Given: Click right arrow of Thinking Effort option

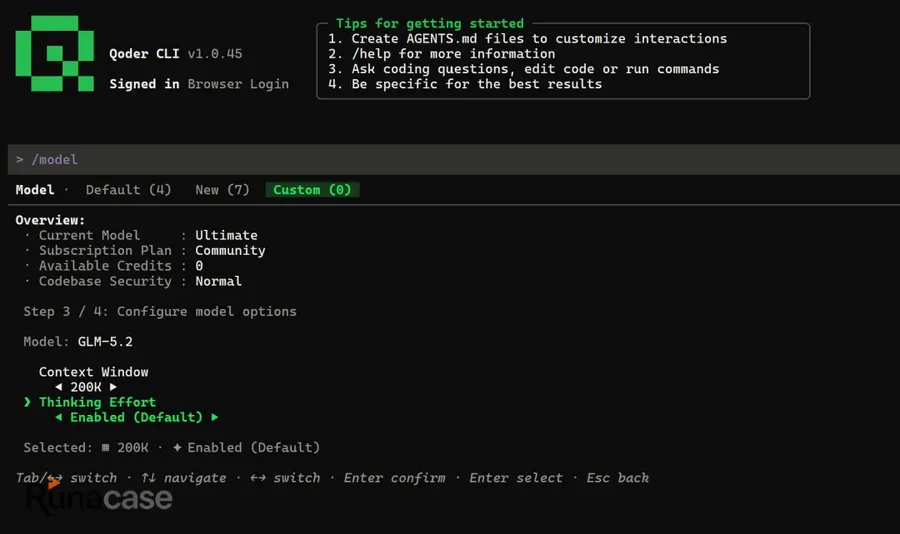Looking at the screenshot, I should [215, 417].
